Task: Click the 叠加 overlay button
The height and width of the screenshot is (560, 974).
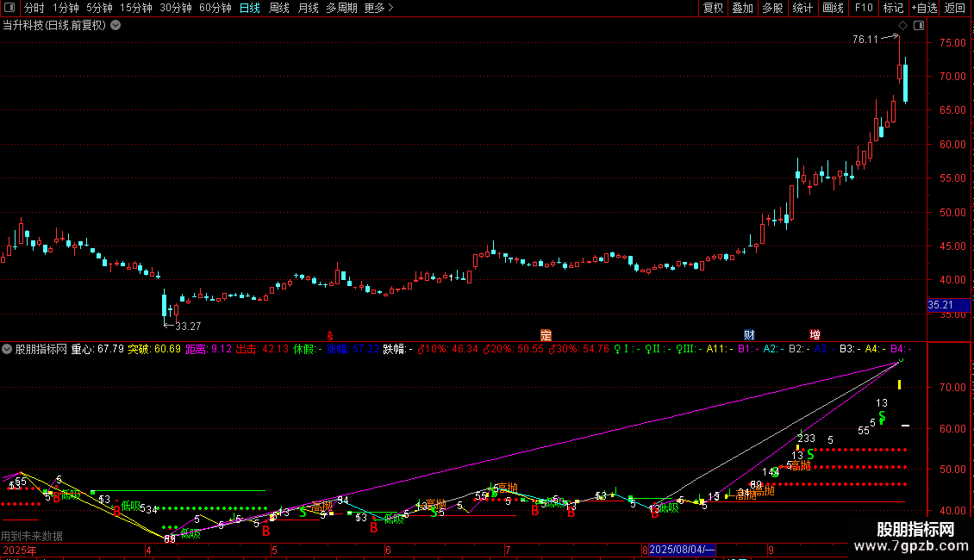Action: click(x=742, y=8)
